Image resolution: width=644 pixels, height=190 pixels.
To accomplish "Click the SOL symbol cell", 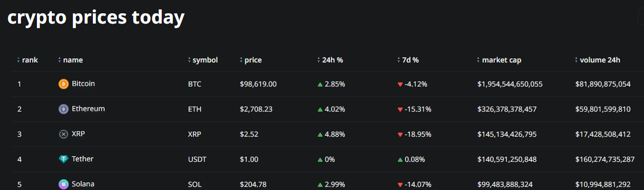I will pos(195,184).
